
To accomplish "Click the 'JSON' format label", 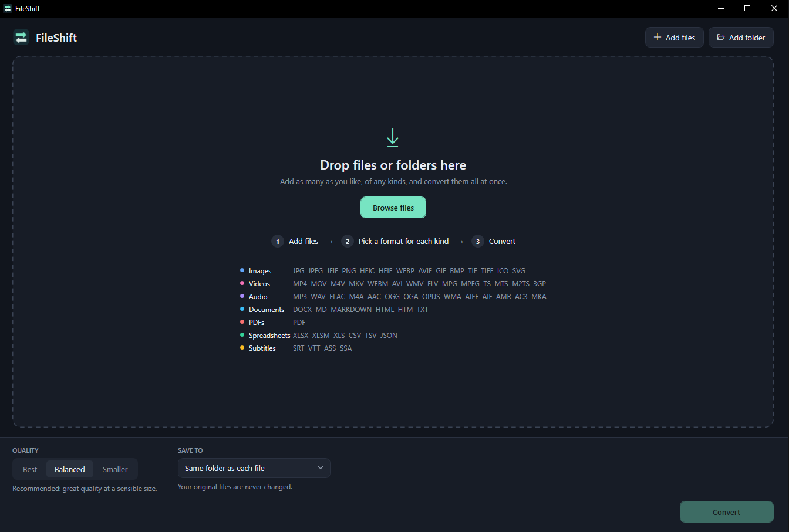I will click(x=389, y=336).
